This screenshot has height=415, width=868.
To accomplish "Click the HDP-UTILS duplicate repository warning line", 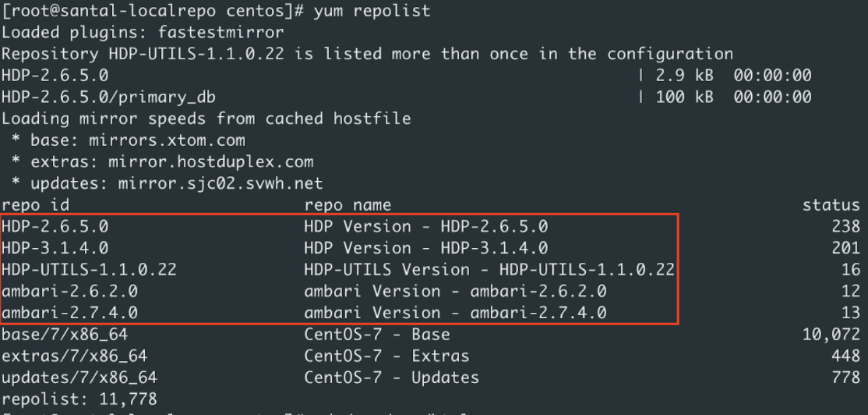I will (367, 54).
